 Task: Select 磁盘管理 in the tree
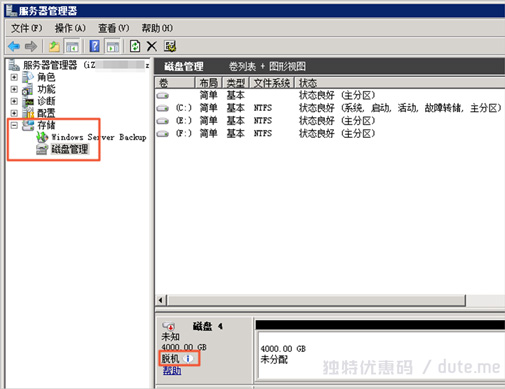click(x=69, y=149)
